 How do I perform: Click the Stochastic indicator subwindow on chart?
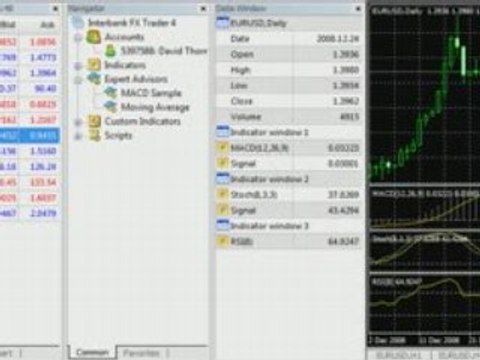tap(425, 252)
